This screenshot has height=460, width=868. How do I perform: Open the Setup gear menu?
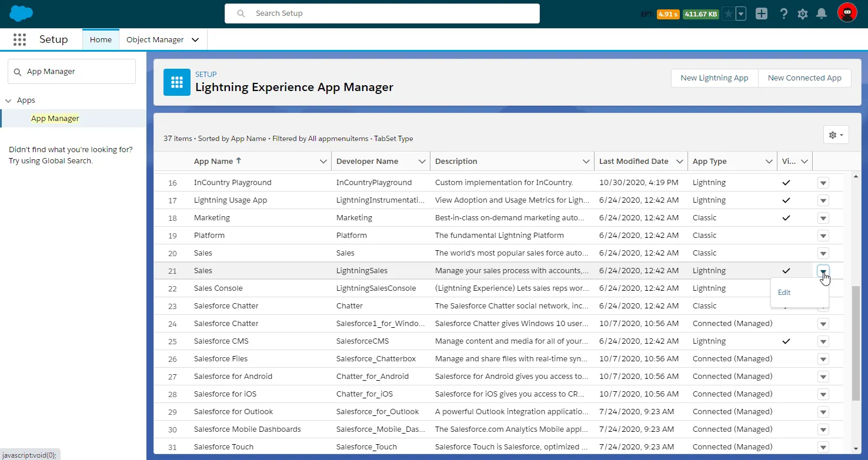[x=802, y=14]
